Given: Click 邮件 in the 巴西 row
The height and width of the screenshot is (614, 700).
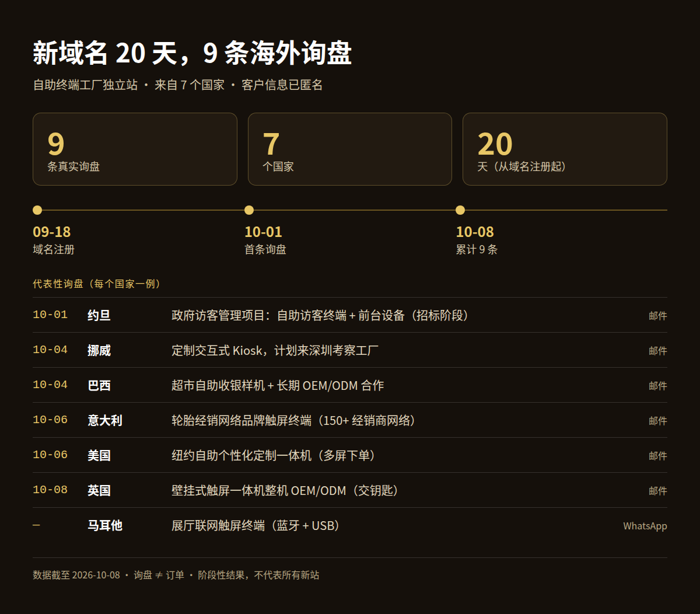Looking at the screenshot, I should pos(658,386).
